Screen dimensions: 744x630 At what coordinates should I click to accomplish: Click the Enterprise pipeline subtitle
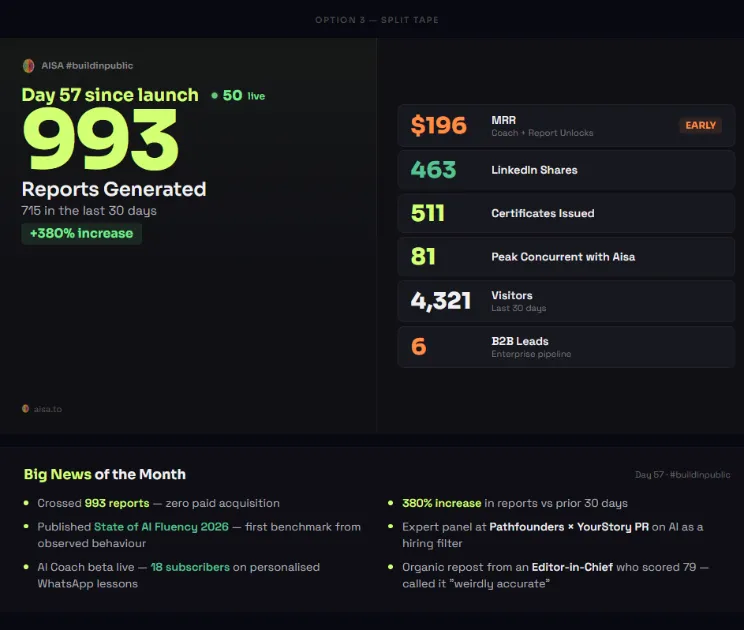pyautogui.click(x=531, y=354)
